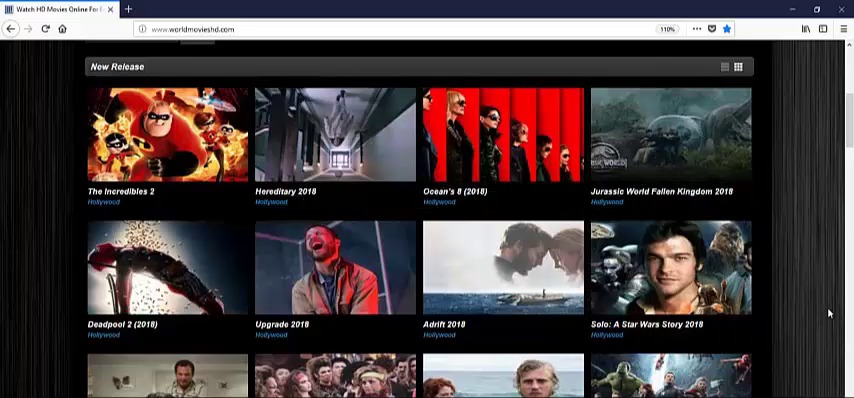The width and height of the screenshot is (854, 398).
Task: Toggle the bookmark star icon
Action: tap(727, 29)
